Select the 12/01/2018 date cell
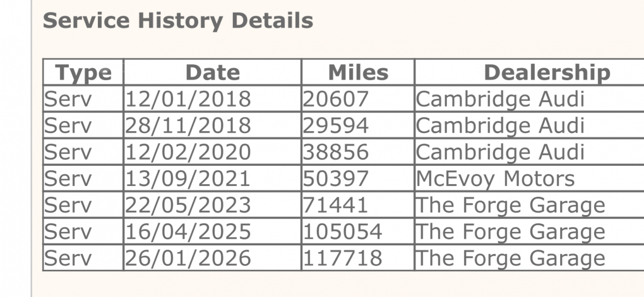The height and width of the screenshot is (297, 644). click(188, 99)
